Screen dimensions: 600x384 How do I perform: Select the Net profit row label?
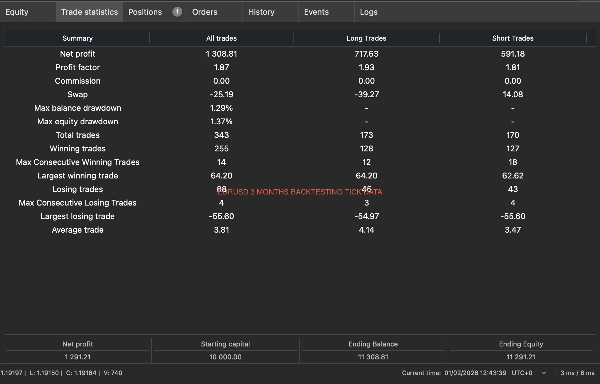click(x=77, y=54)
